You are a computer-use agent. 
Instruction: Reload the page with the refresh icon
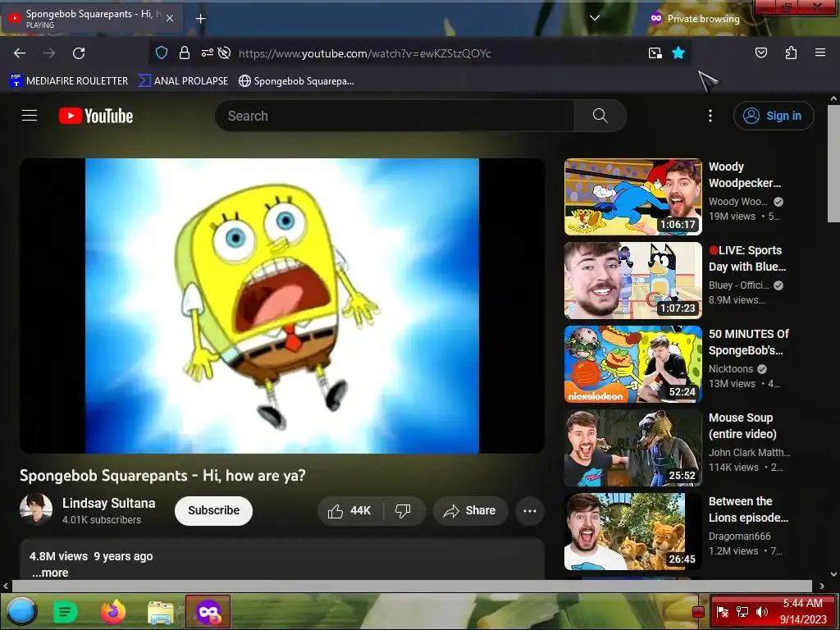pos(79,53)
